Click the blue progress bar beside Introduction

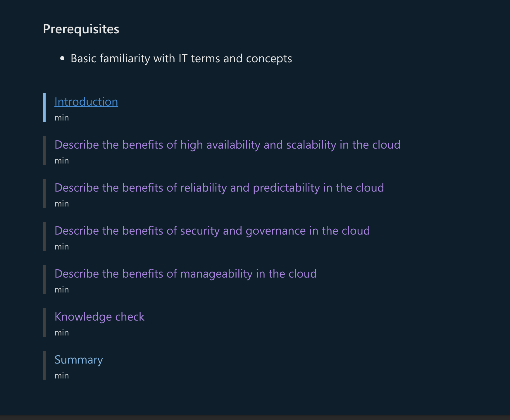click(x=44, y=108)
